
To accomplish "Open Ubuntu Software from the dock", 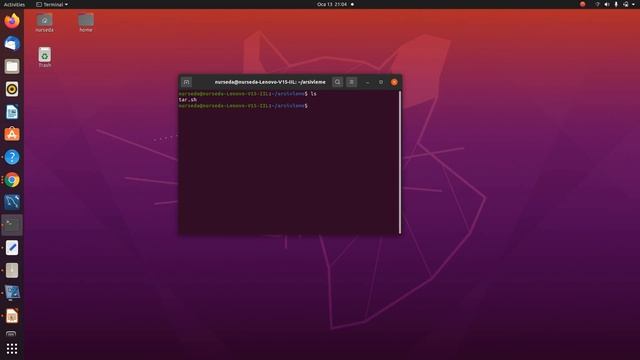I will 12,134.
